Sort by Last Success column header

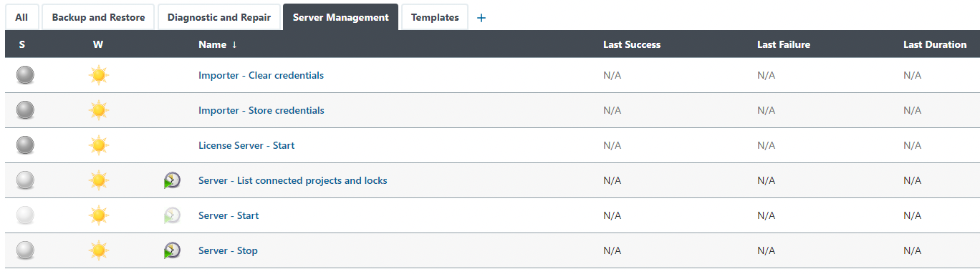tap(632, 44)
